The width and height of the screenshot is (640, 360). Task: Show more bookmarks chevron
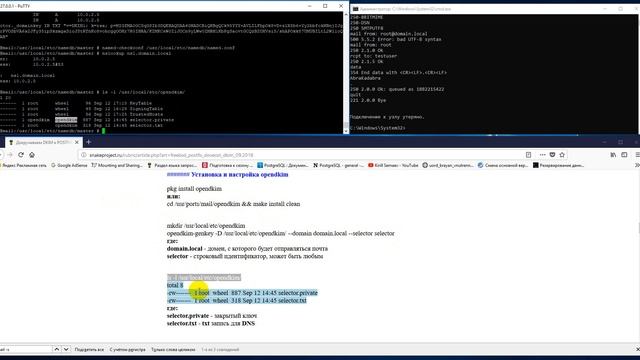tap(637, 165)
